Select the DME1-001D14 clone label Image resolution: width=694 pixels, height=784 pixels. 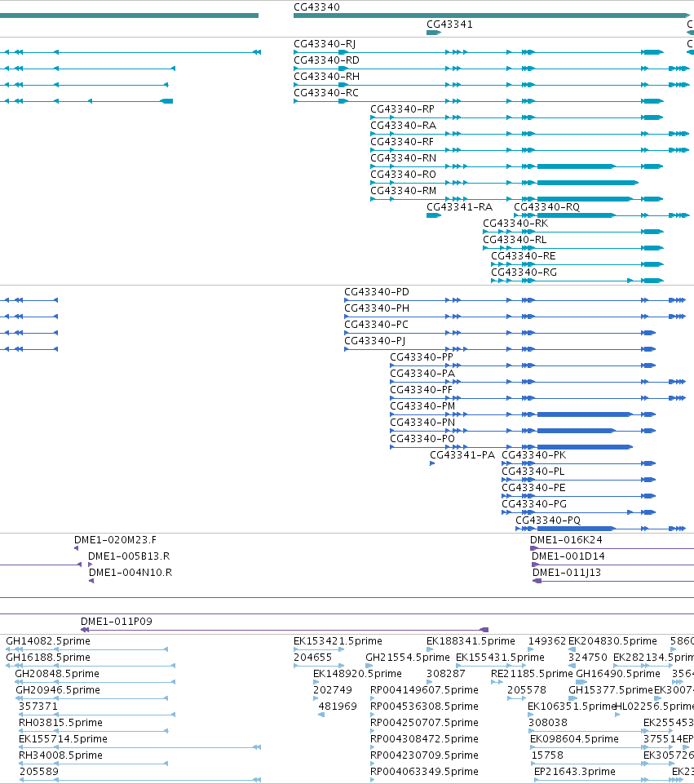pos(568,556)
